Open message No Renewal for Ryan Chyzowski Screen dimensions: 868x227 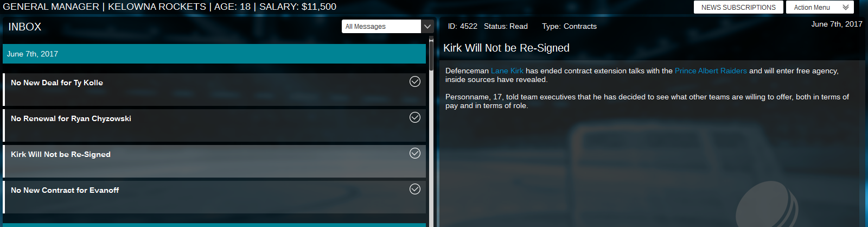(214, 125)
